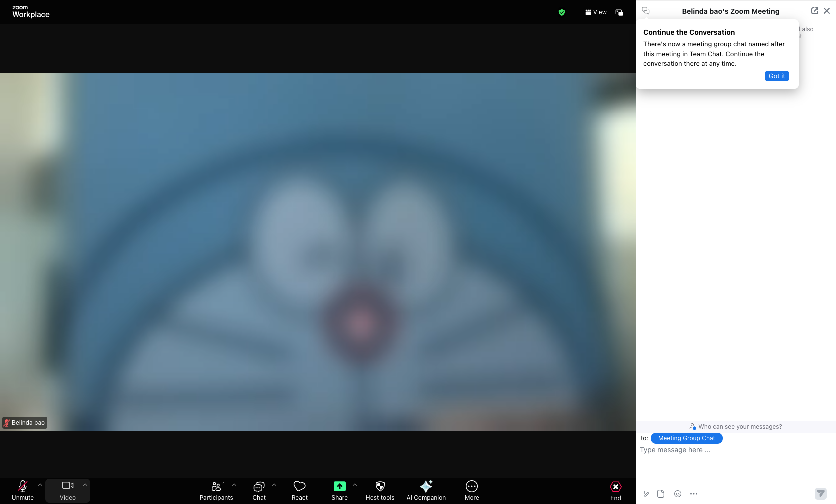This screenshot has width=836, height=504.
Task: Click the Zoom Workplace logo
Action: 31,12
